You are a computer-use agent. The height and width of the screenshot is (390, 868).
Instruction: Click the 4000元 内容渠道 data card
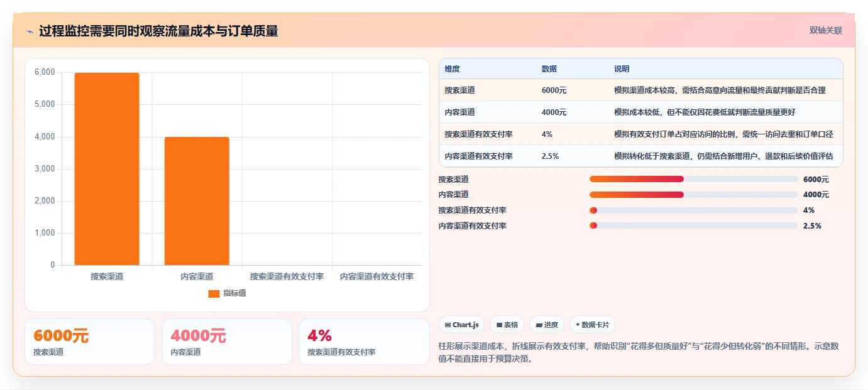(227, 342)
